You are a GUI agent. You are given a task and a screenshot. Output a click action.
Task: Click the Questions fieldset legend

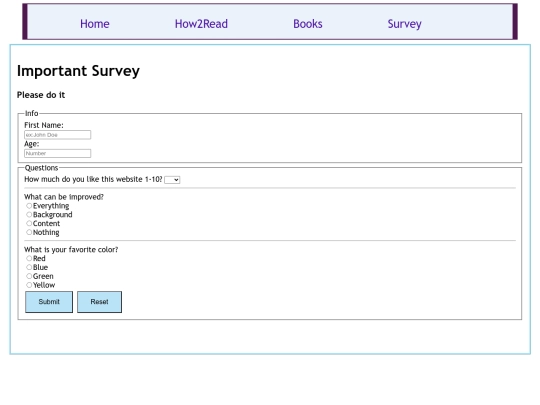(x=41, y=168)
